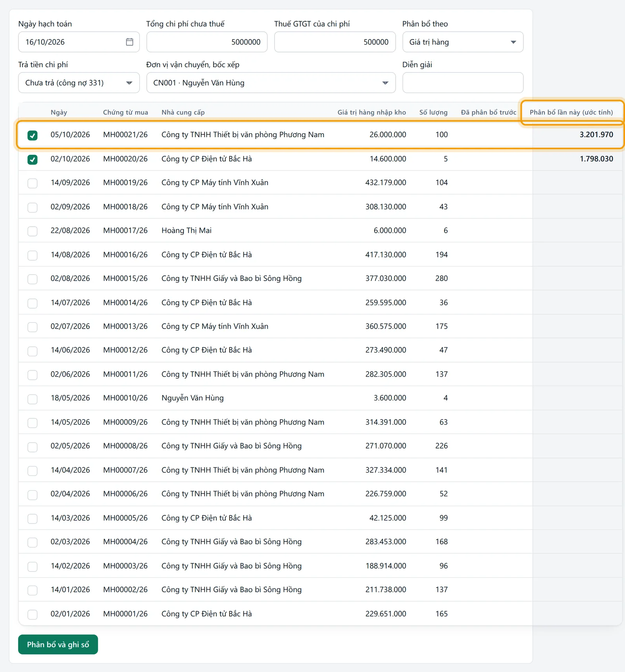Click voucher number MH00018/26

(125, 207)
